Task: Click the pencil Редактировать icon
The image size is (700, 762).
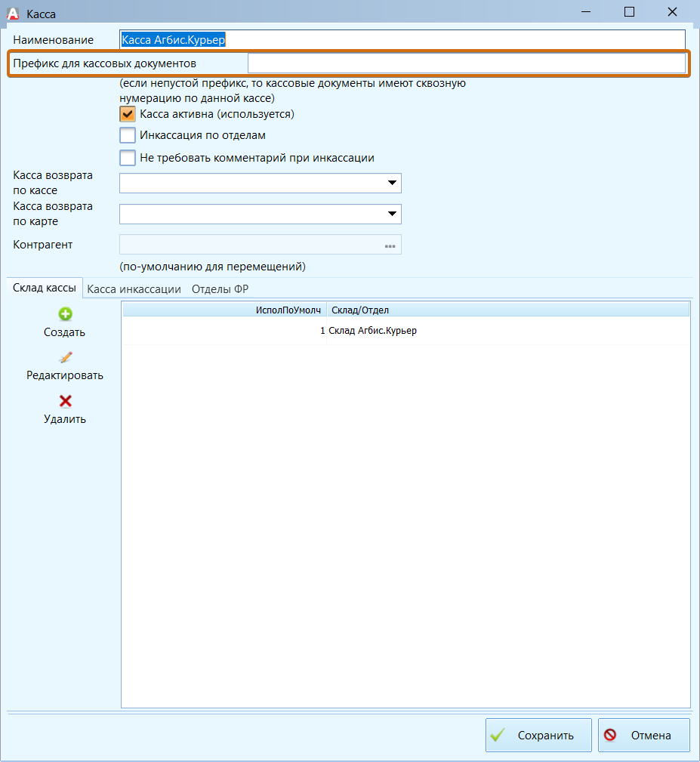Action: pos(65,358)
